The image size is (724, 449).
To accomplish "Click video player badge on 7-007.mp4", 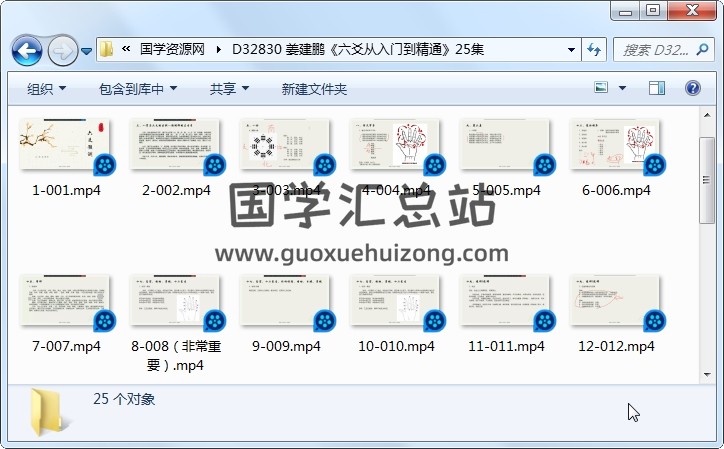I will pos(104,321).
